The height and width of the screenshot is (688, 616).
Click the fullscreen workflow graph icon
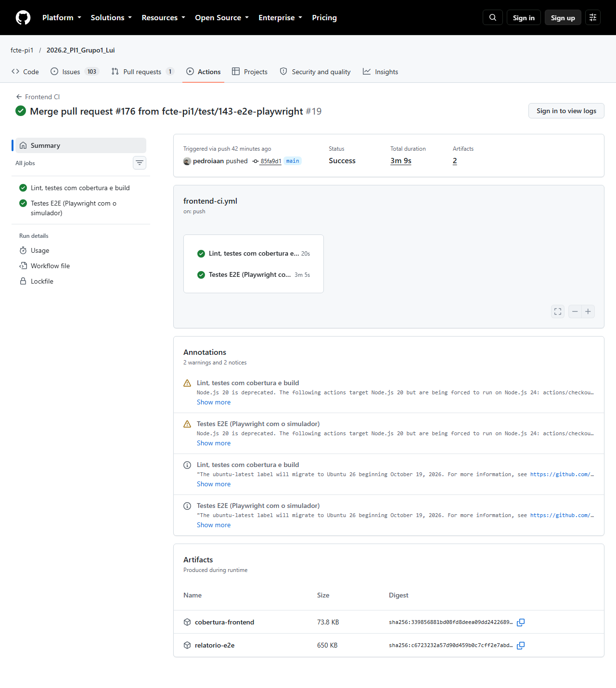(558, 312)
